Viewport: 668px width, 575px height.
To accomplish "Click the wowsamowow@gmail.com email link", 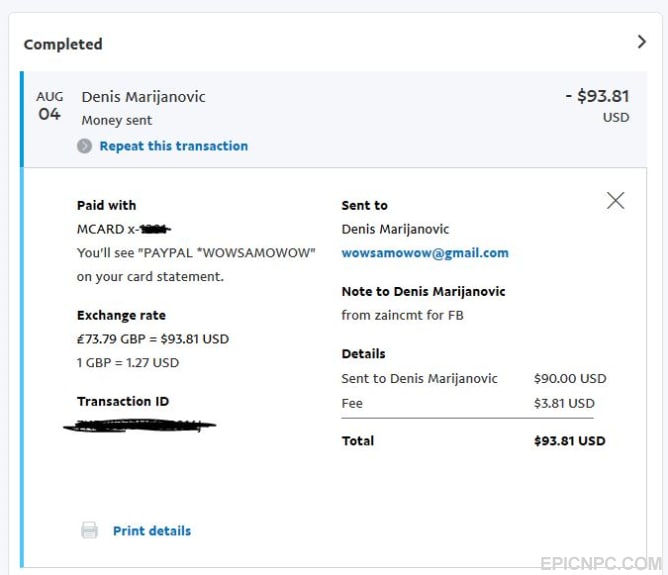I will coord(425,253).
